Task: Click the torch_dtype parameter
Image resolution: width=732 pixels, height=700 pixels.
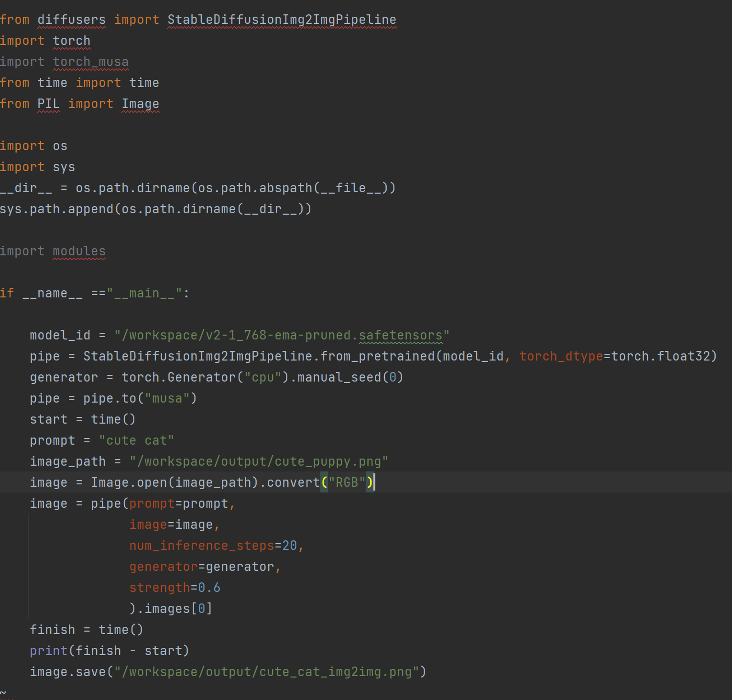Action: [560, 356]
